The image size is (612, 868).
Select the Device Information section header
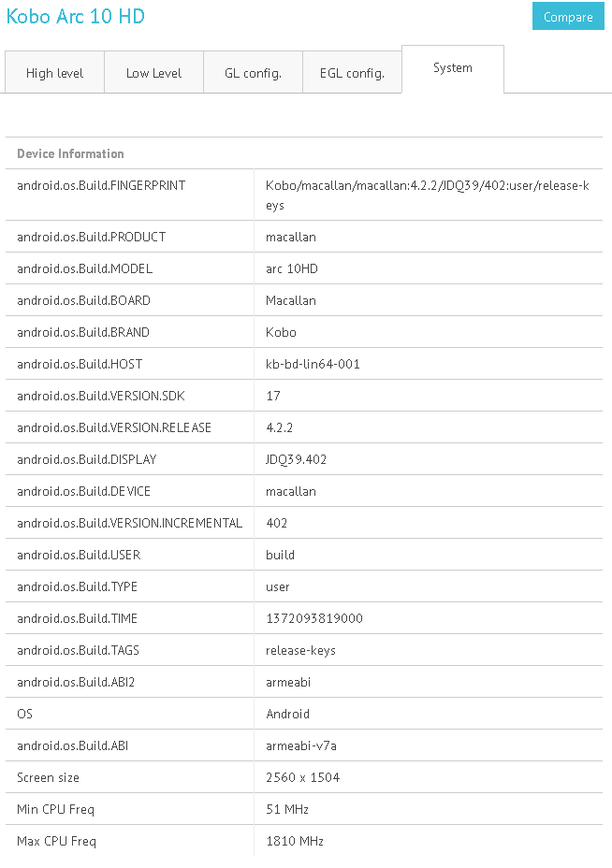68,153
